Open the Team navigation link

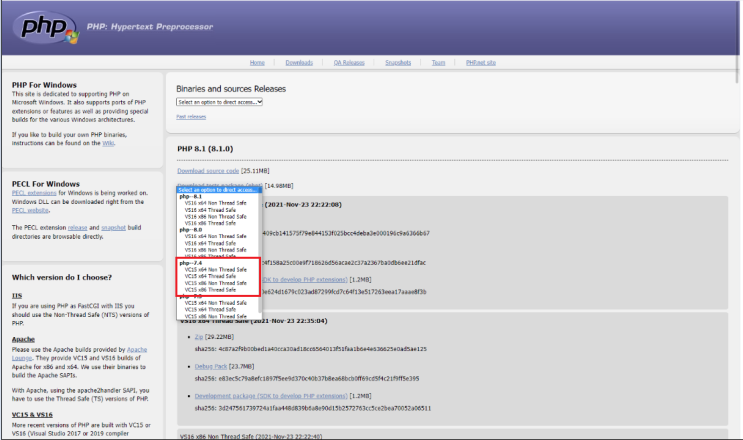click(x=438, y=63)
